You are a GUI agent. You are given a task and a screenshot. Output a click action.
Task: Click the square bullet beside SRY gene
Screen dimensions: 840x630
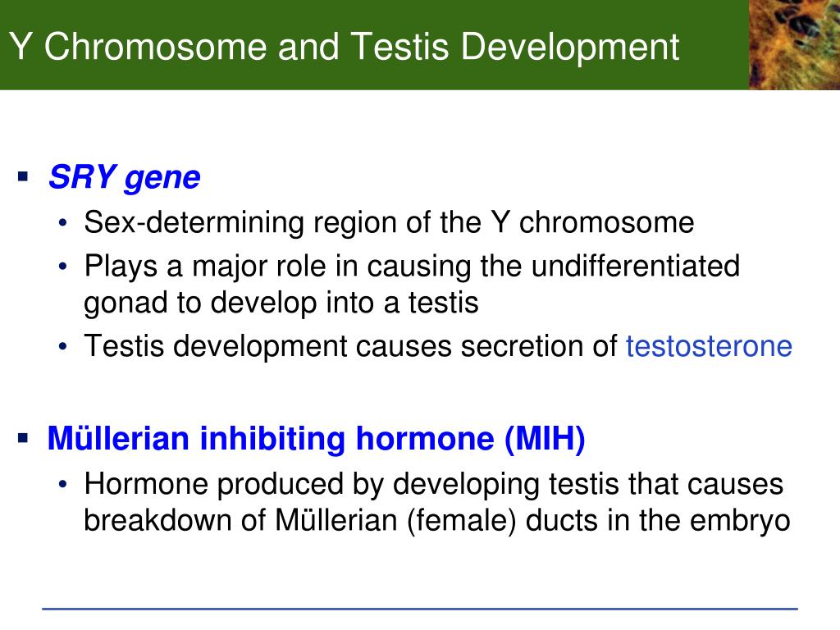coord(22,176)
